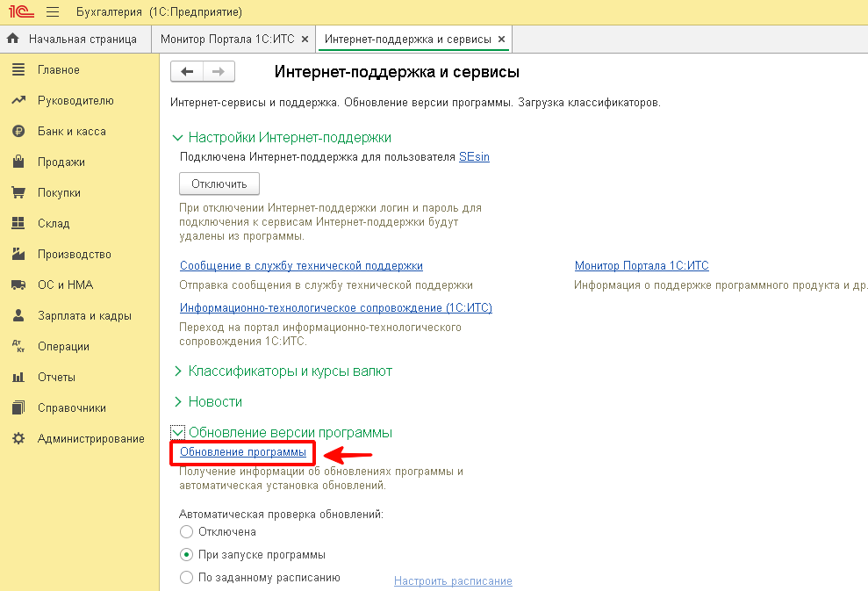
Task: Expand the Новости section
Action: pyautogui.click(x=177, y=401)
